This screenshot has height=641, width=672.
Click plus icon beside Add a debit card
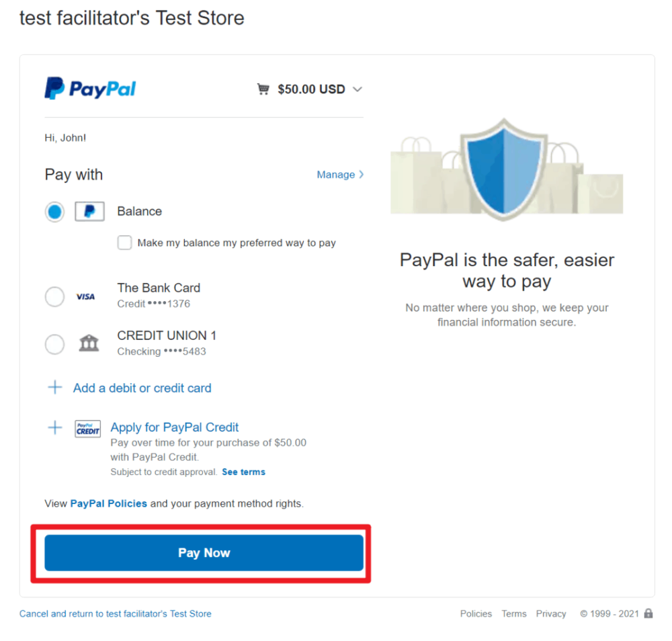pos(55,387)
